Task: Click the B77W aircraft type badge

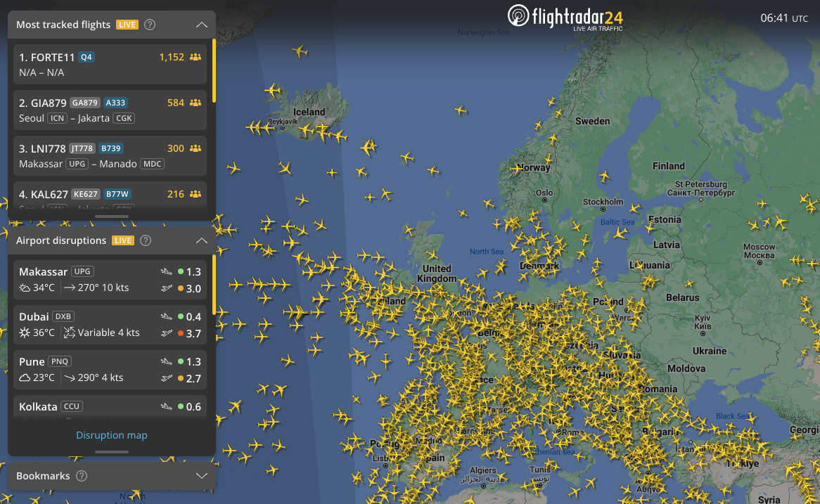Action: (117, 194)
